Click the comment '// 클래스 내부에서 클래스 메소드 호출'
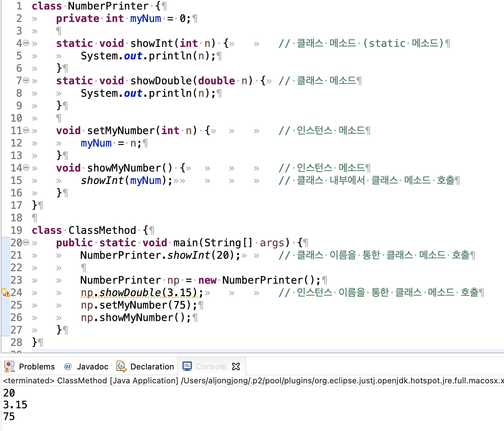This screenshot has height=431, width=504. [367, 180]
